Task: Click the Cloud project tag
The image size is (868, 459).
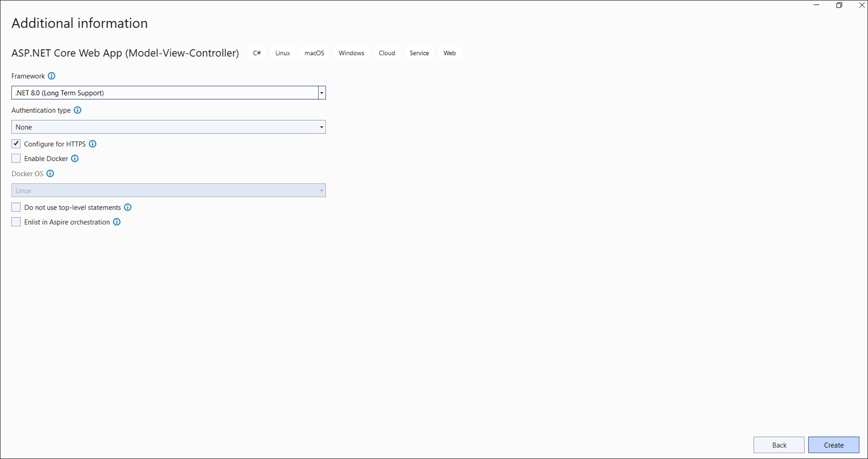Action: [x=387, y=53]
